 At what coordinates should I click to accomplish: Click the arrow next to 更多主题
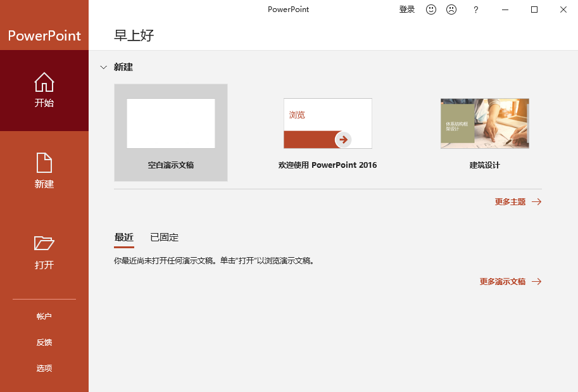coord(537,202)
